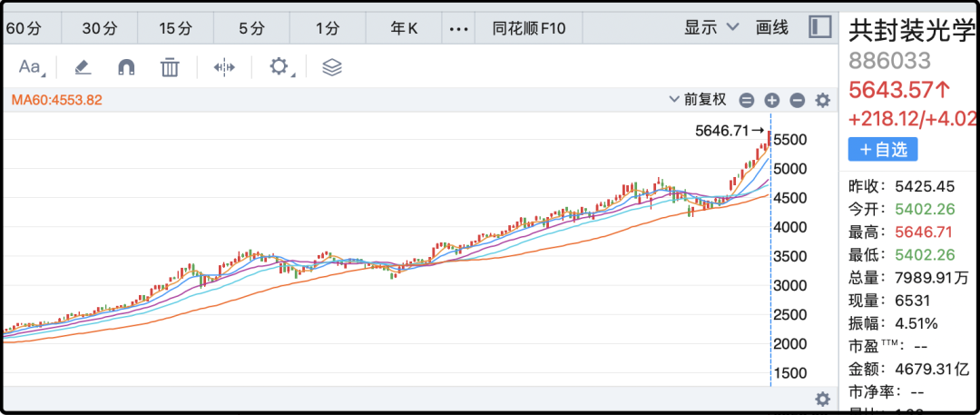The image size is (980, 415).
Task: Switch to the 1分 period tab
Action: (328, 28)
